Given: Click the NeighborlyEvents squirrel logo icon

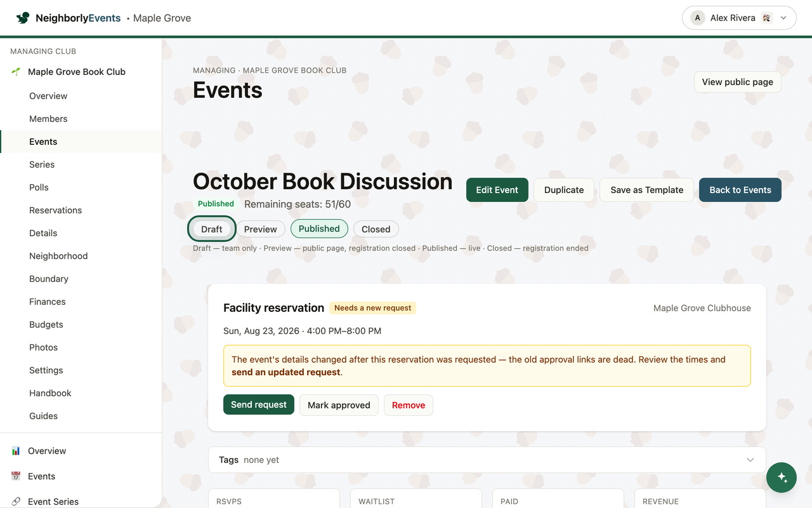Looking at the screenshot, I should (23, 18).
